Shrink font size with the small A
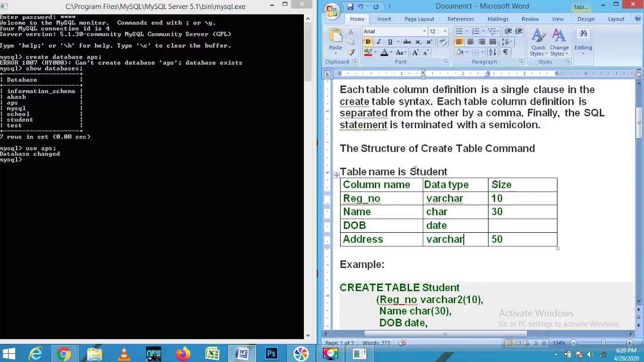 coord(426,52)
